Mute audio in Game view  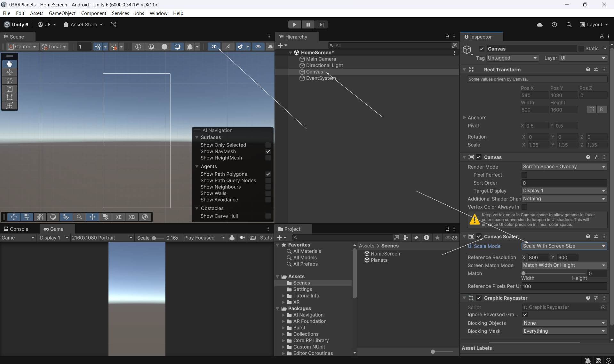click(242, 238)
